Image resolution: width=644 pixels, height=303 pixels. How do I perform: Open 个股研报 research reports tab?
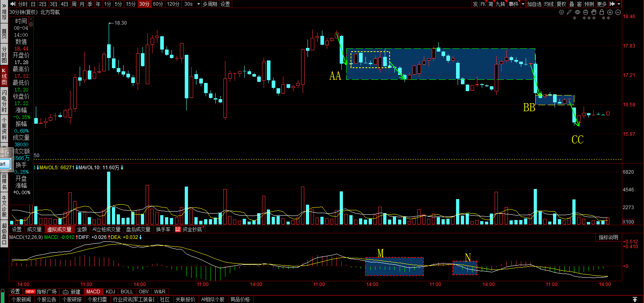tap(72, 299)
